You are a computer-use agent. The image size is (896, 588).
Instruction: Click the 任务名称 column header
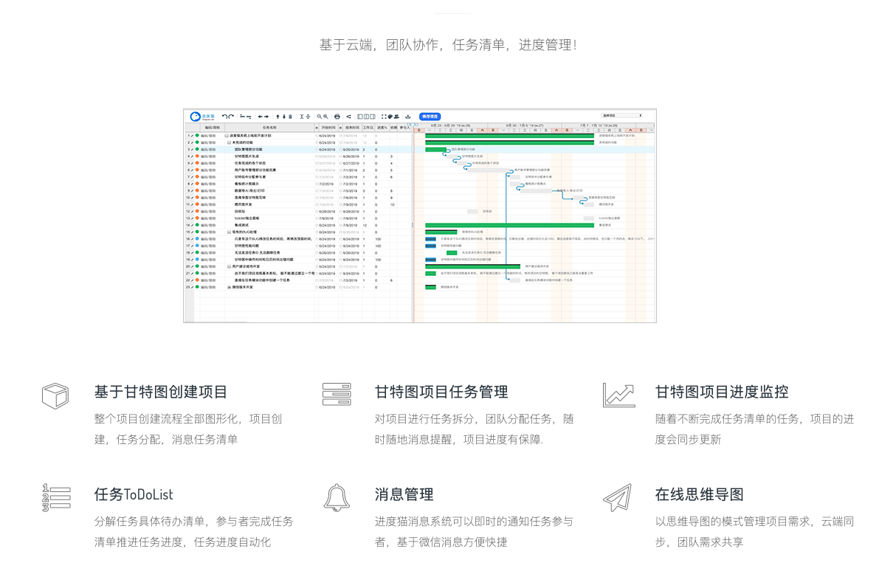pos(270,128)
